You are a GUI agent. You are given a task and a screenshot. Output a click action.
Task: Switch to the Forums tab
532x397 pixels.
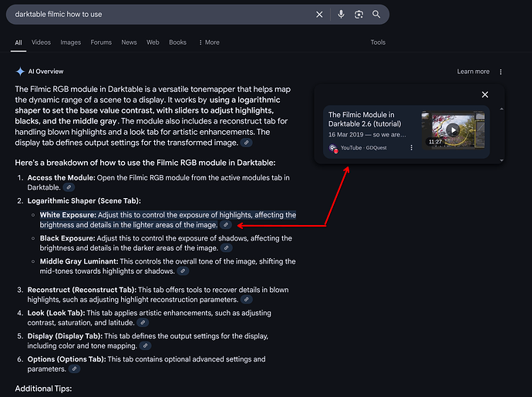(101, 42)
